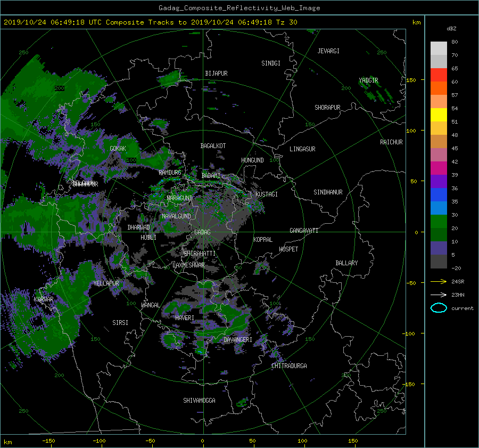The height and width of the screenshot is (448, 479).
Task: Click the 'SHIVAMOGGA' city label
Action: pyautogui.click(x=199, y=401)
